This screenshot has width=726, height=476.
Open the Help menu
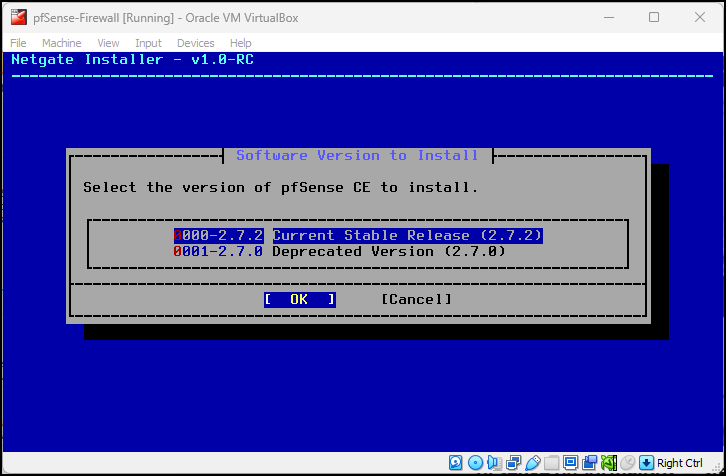coord(240,43)
